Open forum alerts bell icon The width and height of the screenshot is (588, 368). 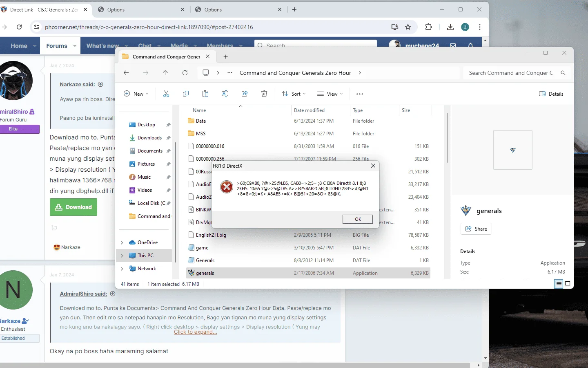click(470, 45)
